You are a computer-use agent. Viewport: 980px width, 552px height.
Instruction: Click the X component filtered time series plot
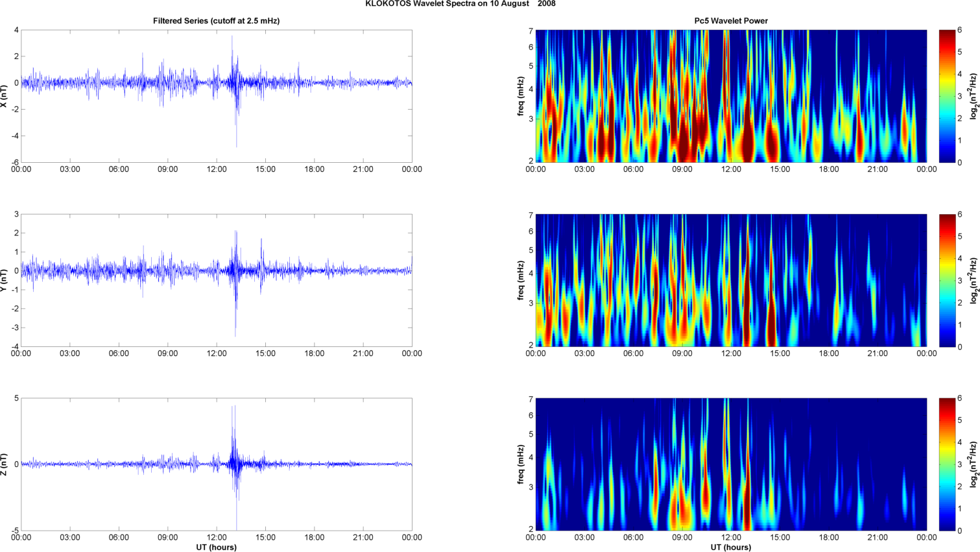(x=217, y=96)
